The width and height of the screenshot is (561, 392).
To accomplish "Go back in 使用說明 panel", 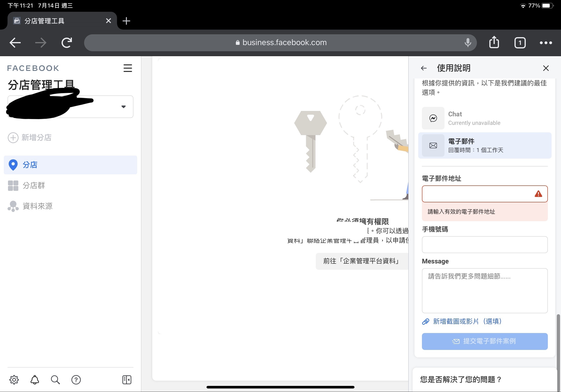I will (x=424, y=68).
